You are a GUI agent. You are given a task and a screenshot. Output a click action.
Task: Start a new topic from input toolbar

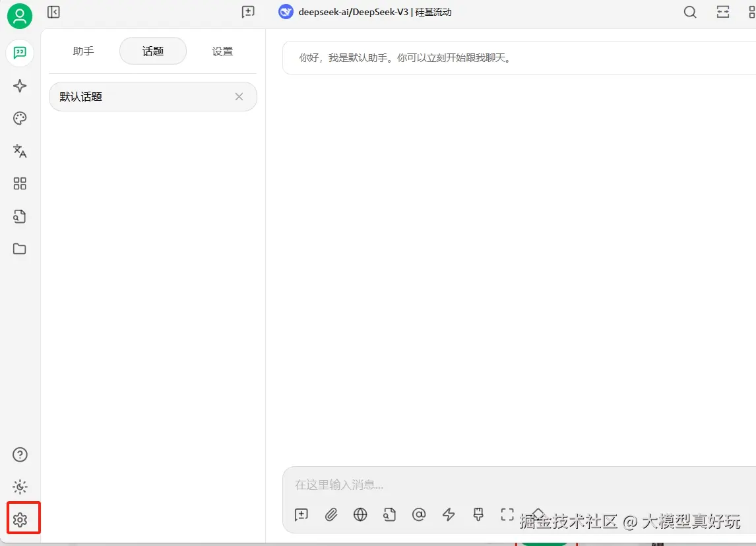click(301, 515)
